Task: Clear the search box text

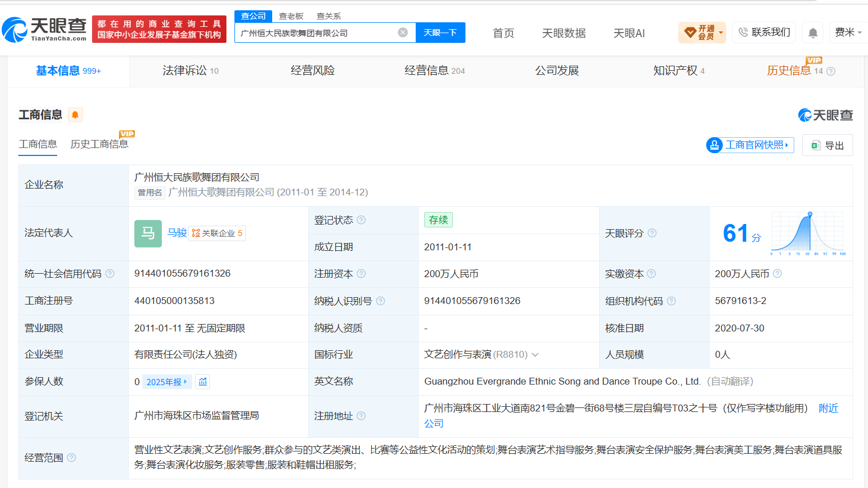Action: coord(403,33)
